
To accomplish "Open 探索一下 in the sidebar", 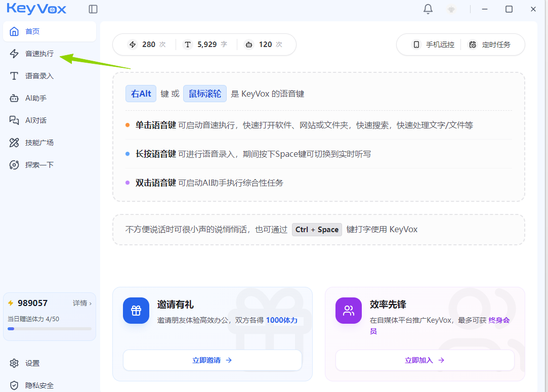I will pyautogui.click(x=50, y=165).
